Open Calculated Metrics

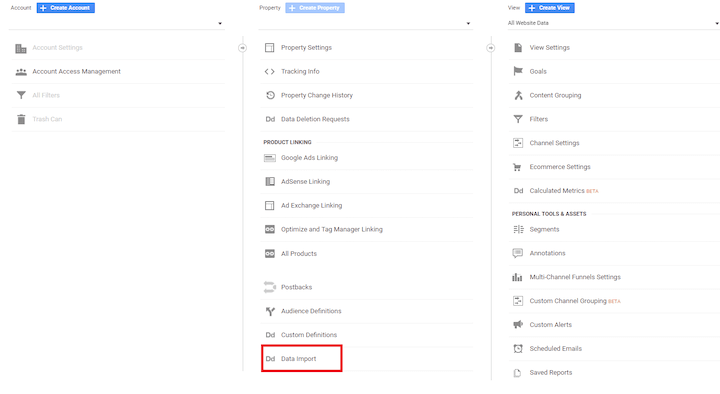557,191
